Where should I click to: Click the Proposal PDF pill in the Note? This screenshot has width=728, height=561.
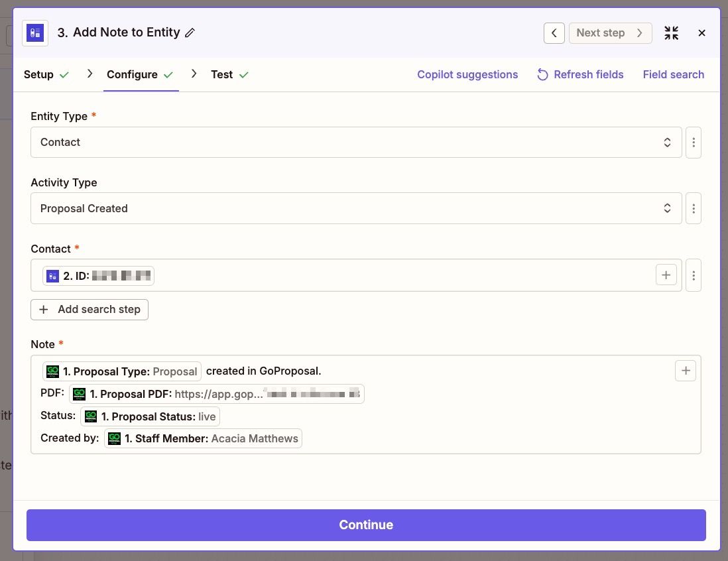[216, 394]
